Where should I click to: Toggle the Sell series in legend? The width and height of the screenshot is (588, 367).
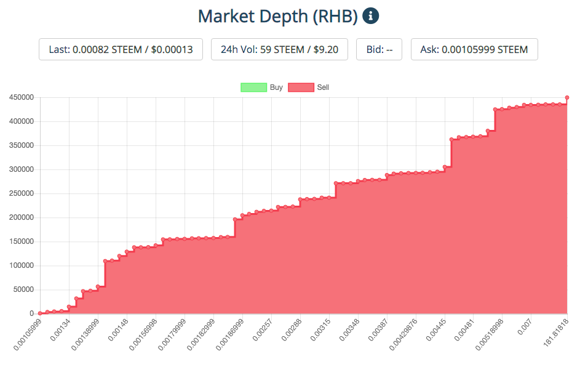pos(309,87)
